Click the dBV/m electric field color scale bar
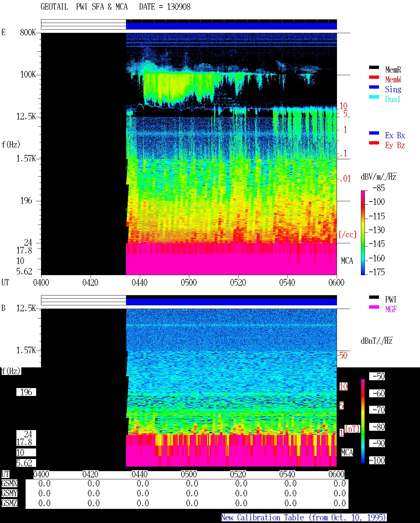The image size is (420, 523). click(363, 232)
